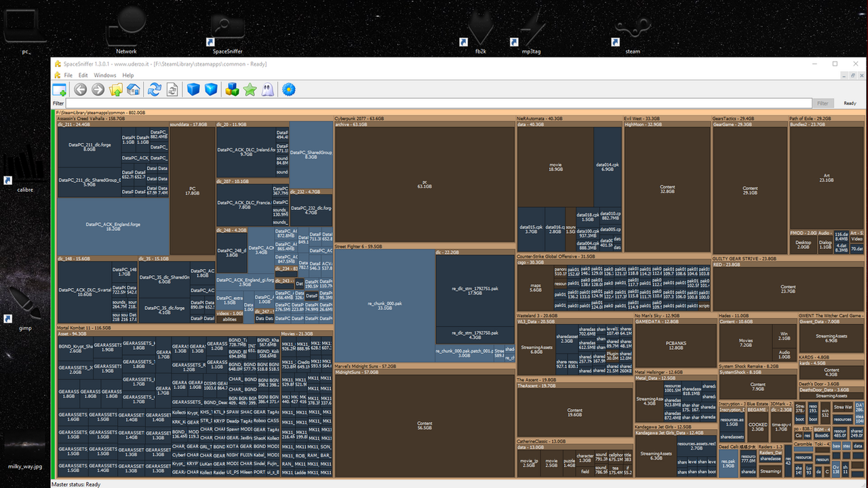The width and height of the screenshot is (868, 488).
Task: Select the re_chunk_000.pak 33.1GB file block
Action: point(384,306)
